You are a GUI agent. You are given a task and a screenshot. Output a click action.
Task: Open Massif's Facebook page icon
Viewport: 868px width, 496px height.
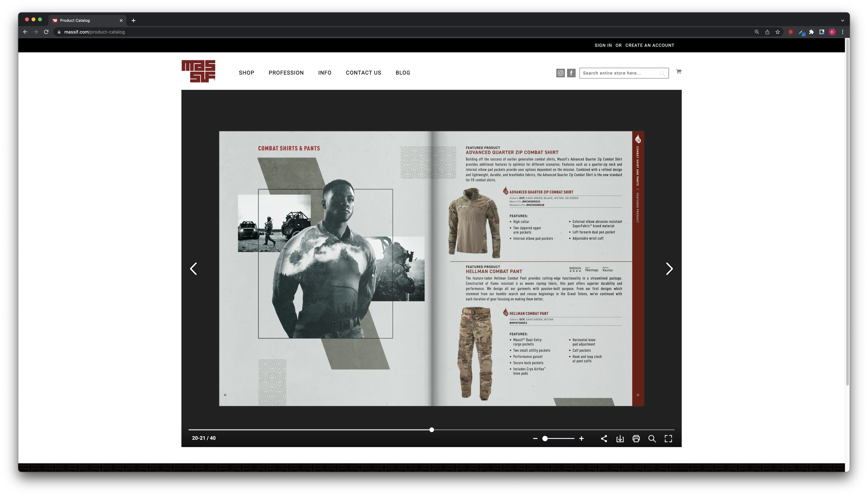click(571, 73)
